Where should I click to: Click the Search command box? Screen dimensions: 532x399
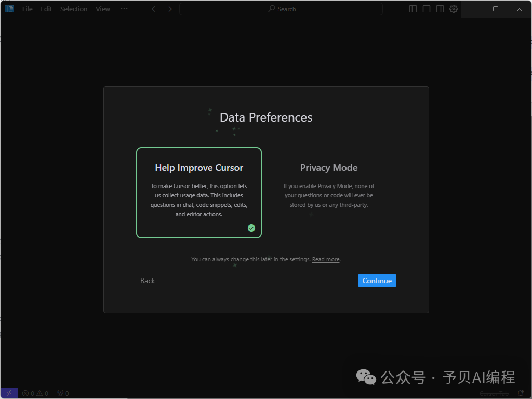click(281, 9)
